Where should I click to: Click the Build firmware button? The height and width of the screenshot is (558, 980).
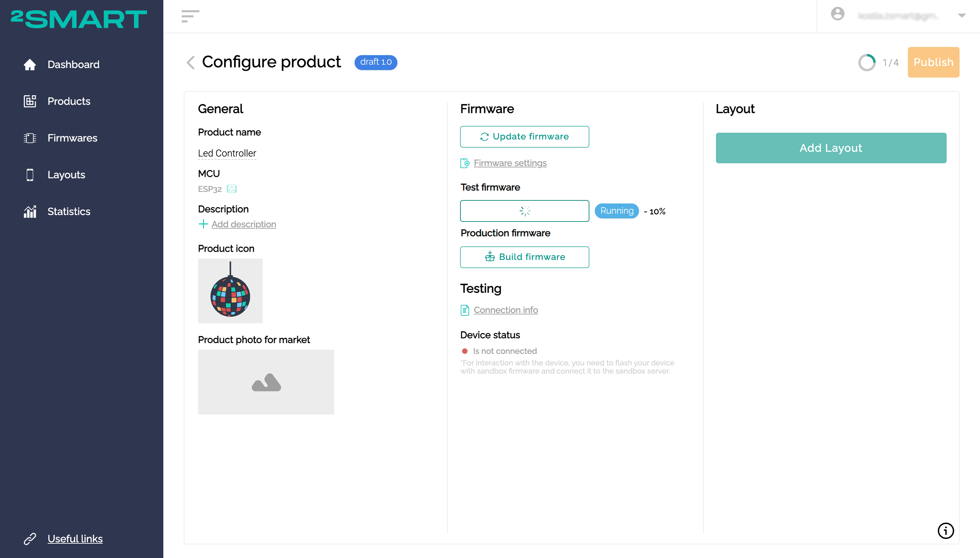(x=524, y=257)
